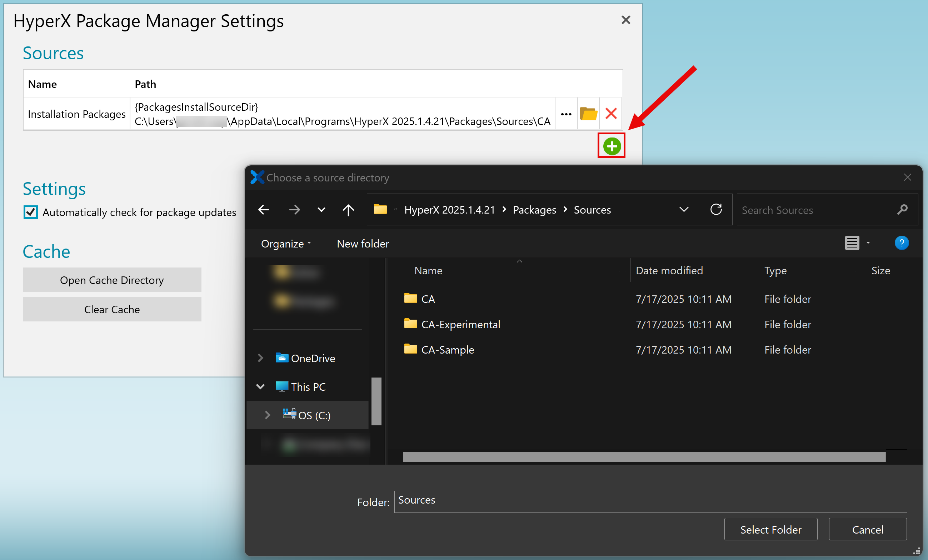
Task: Open the Organize menu
Action: (286, 244)
